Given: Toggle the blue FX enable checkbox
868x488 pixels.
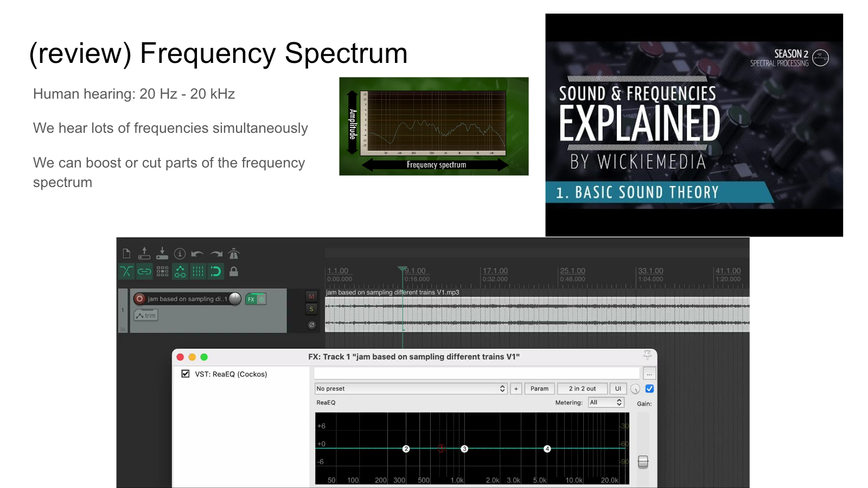Looking at the screenshot, I should (x=649, y=389).
